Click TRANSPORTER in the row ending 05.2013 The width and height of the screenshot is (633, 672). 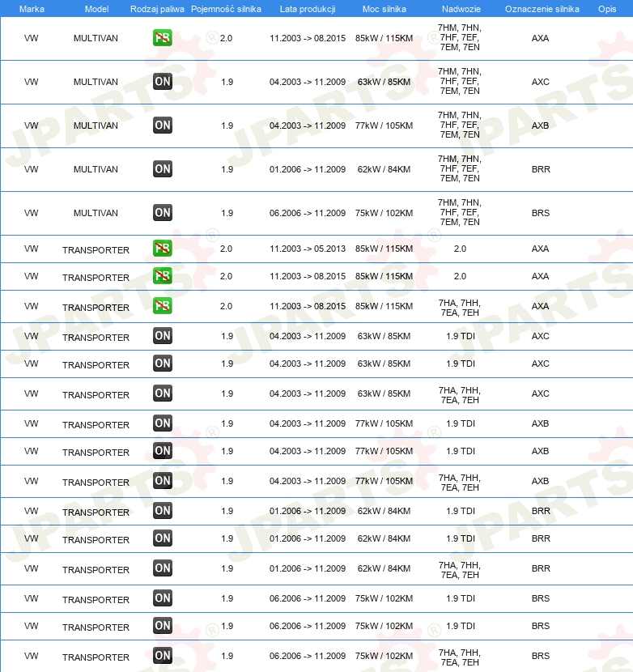[96, 250]
